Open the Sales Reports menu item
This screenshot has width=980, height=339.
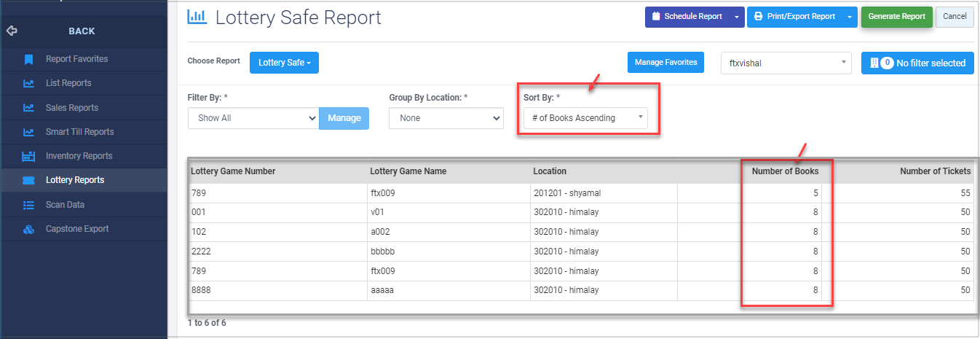tap(71, 108)
